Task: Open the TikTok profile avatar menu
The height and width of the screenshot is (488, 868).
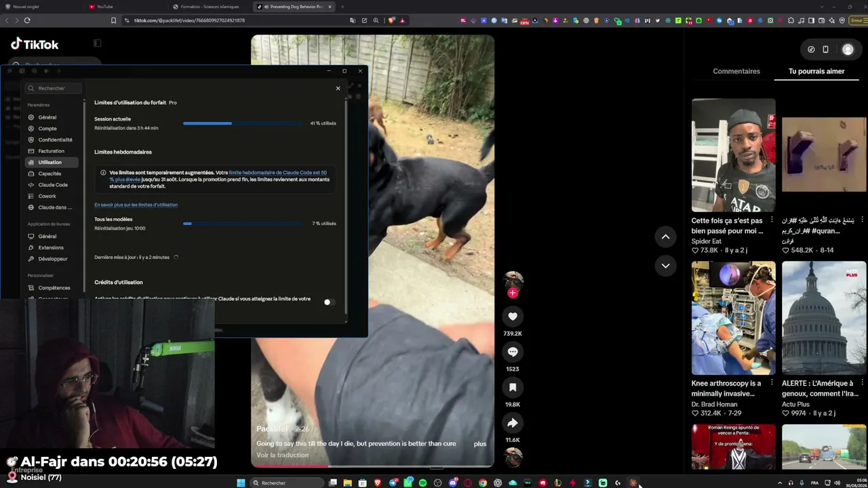Action: pos(848,49)
